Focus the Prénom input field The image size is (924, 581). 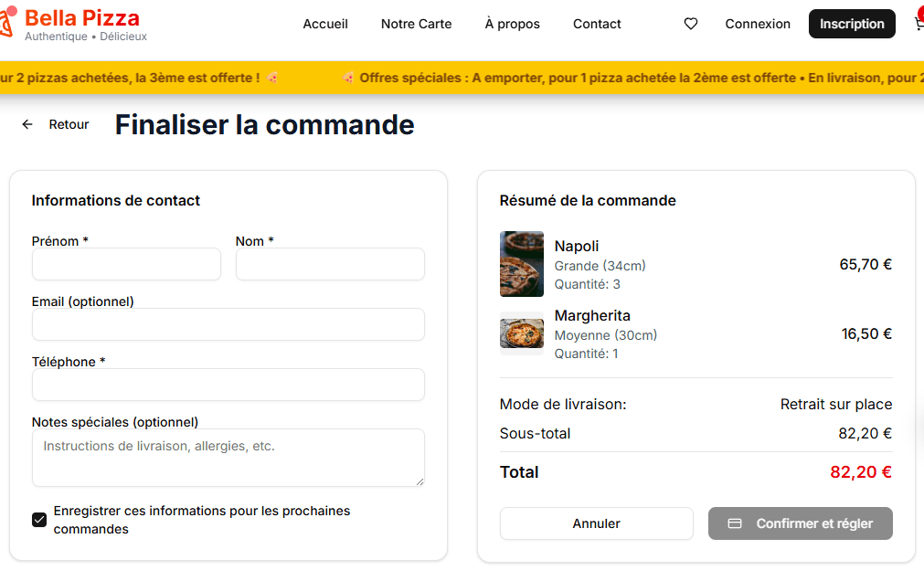click(126, 264)
